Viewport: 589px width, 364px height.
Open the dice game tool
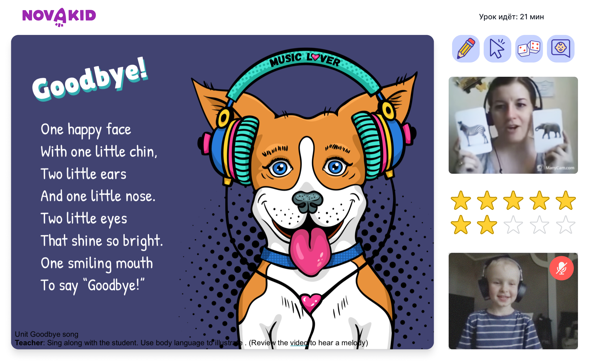click(x=529, y=49)
